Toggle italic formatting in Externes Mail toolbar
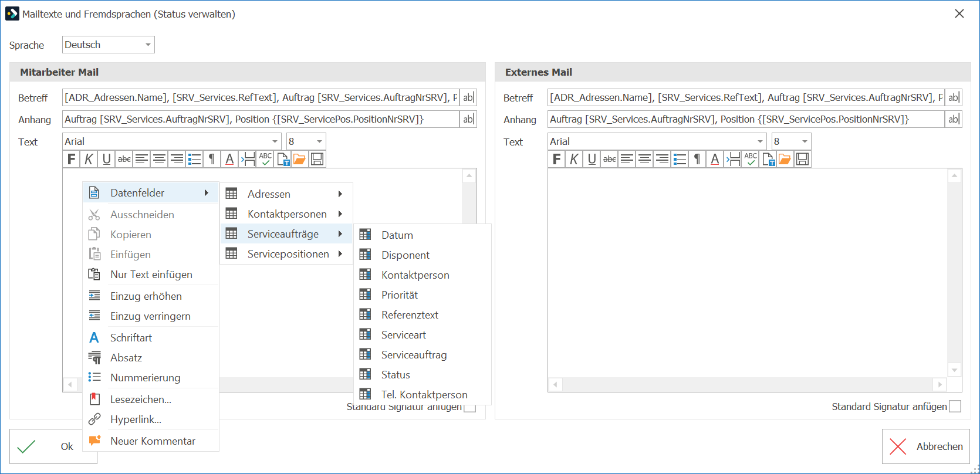 (574, 159)
